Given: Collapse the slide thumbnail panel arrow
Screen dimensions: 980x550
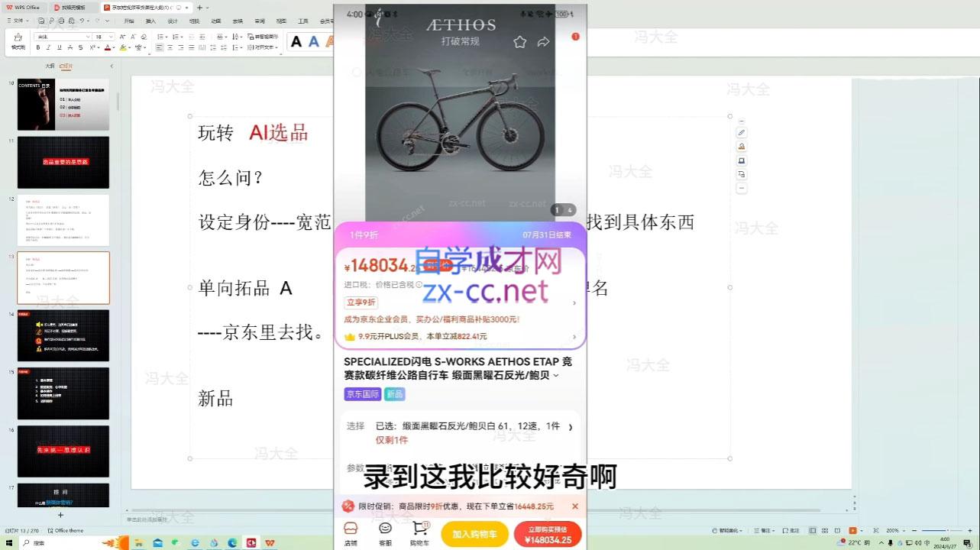Looking at the screenshot, I should 112,66.
